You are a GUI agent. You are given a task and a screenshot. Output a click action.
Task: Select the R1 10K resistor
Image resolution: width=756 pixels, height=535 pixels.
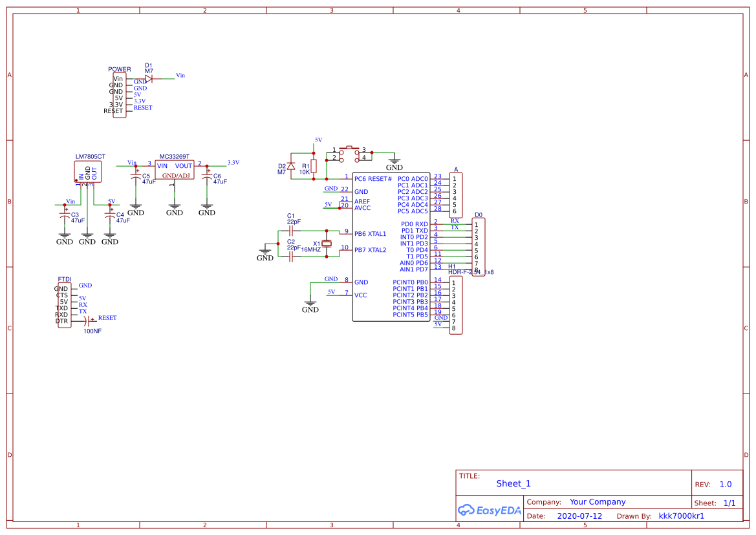(314, 166)
